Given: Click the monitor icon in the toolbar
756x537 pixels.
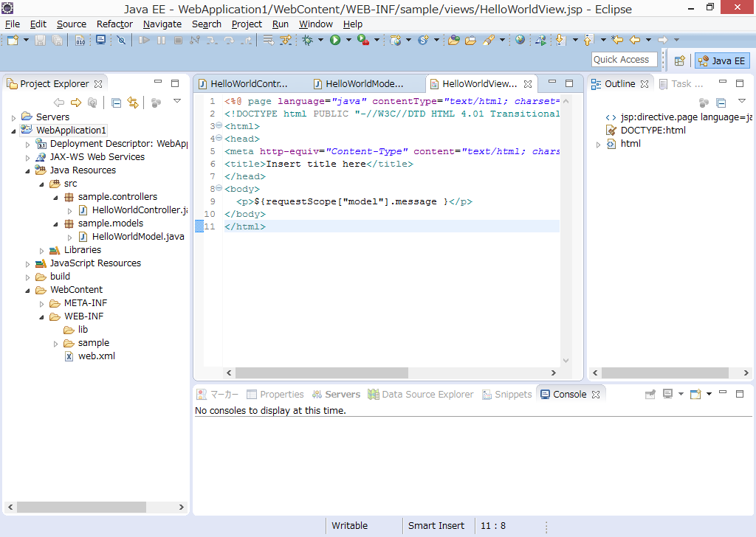Looking at the screenshot, I should click(x=100, y=40).
